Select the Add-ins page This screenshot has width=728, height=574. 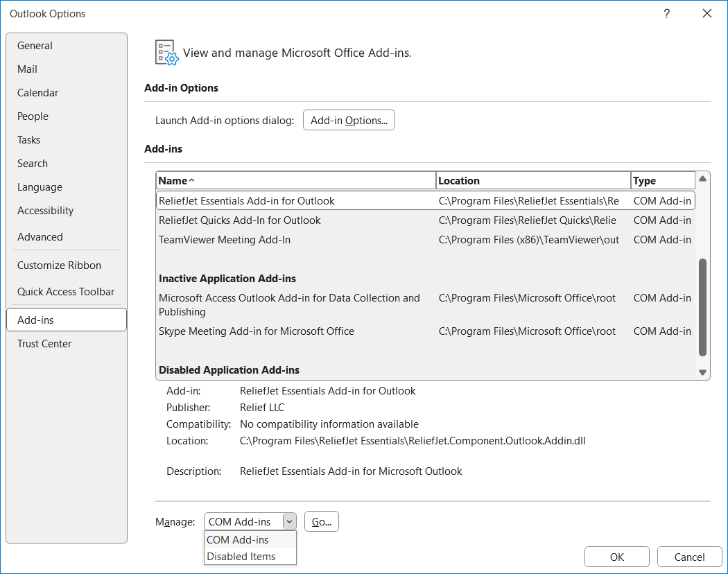[67, 320]
